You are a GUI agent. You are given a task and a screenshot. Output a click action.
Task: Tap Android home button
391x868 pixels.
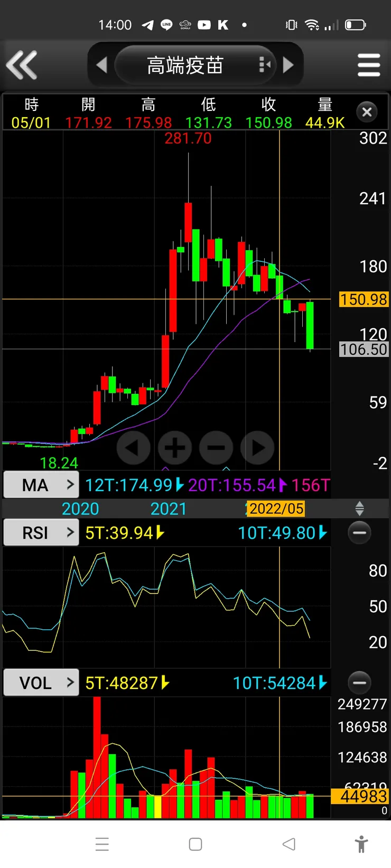196,844
